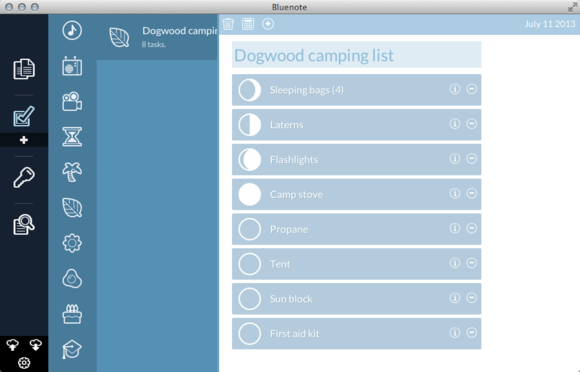Add a new list with plus button
This screenshot has width=580, height=372.
pyautogui.click(x=24, y=140)
